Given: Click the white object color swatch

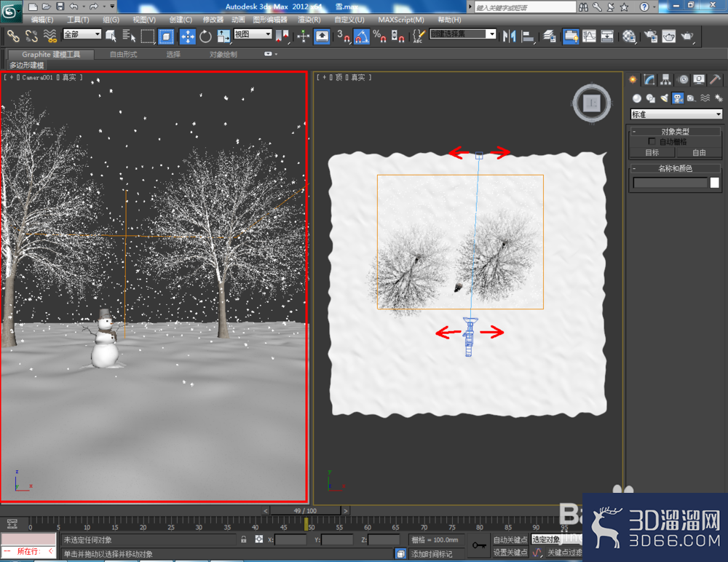Looking at the screenshot, I should coord(715,183).
